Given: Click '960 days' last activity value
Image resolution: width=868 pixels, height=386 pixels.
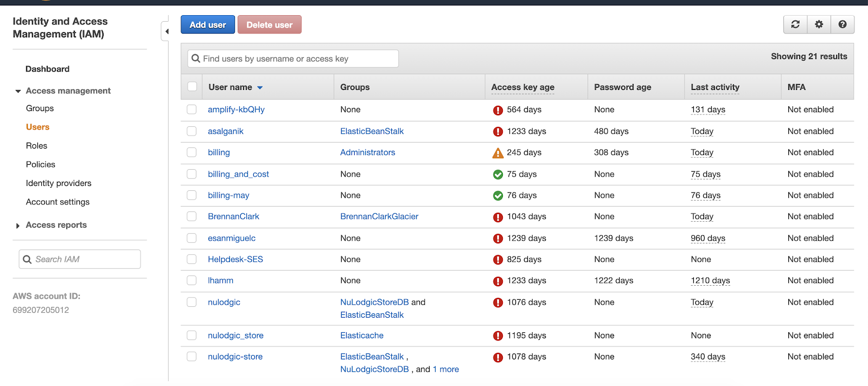Looking at the screenshot, I should [708, 238].
